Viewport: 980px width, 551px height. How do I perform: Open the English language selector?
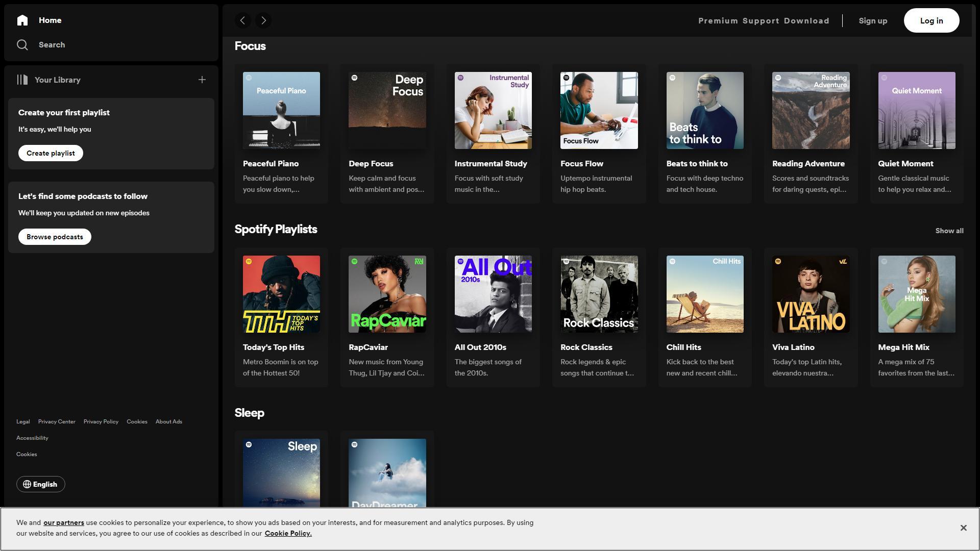(x=41, y=484)
